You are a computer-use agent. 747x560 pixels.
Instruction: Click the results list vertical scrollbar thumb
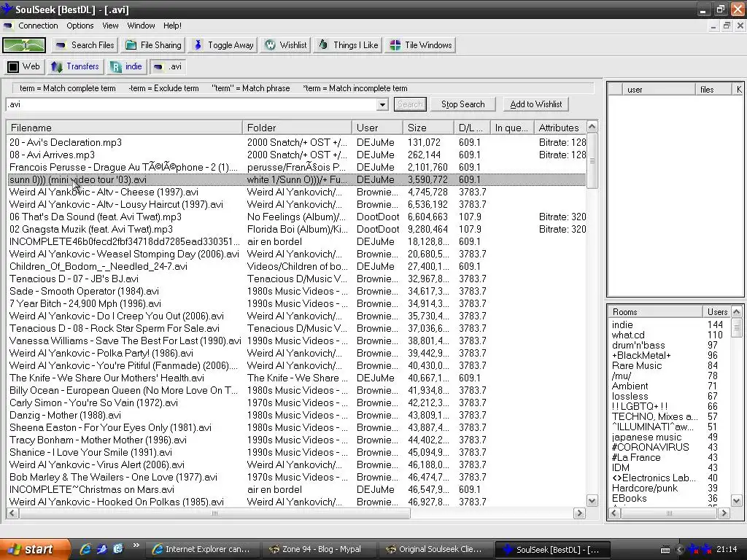pos(592,160)
